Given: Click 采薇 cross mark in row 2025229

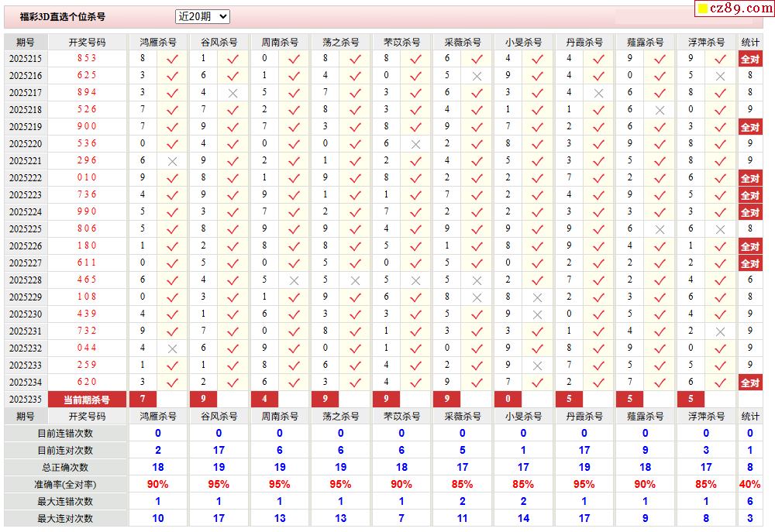Looking at the screenshot, I should click(x=477, y=298).
